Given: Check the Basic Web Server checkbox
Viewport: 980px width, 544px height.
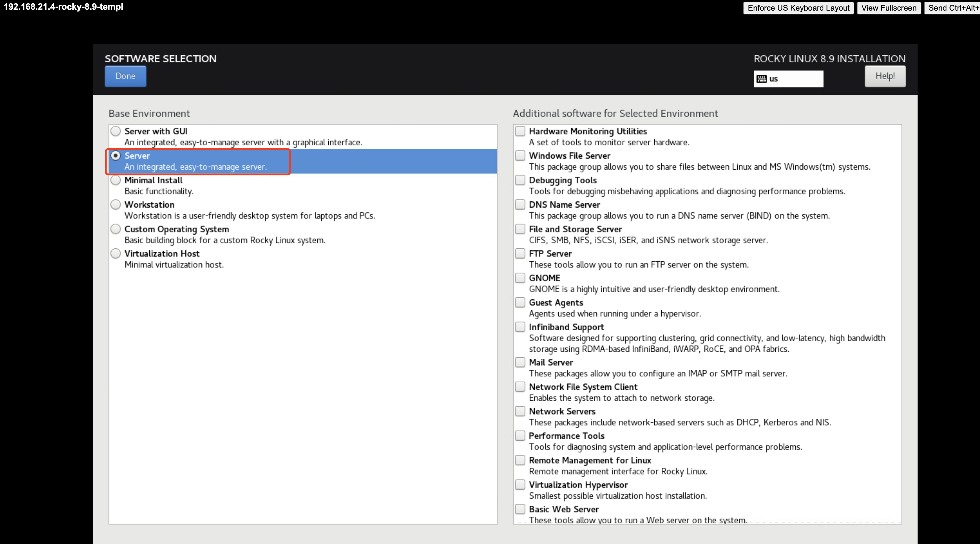Looking at the screenshot, I should tap(520, 509).
